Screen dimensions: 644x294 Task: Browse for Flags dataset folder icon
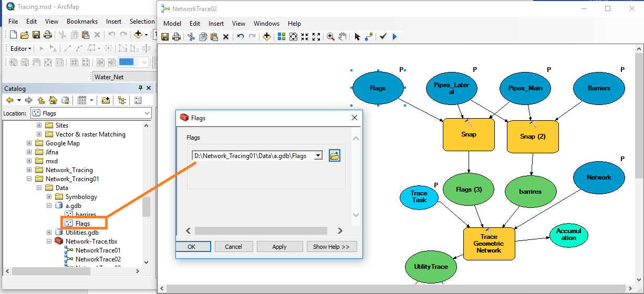pos(335,155)
